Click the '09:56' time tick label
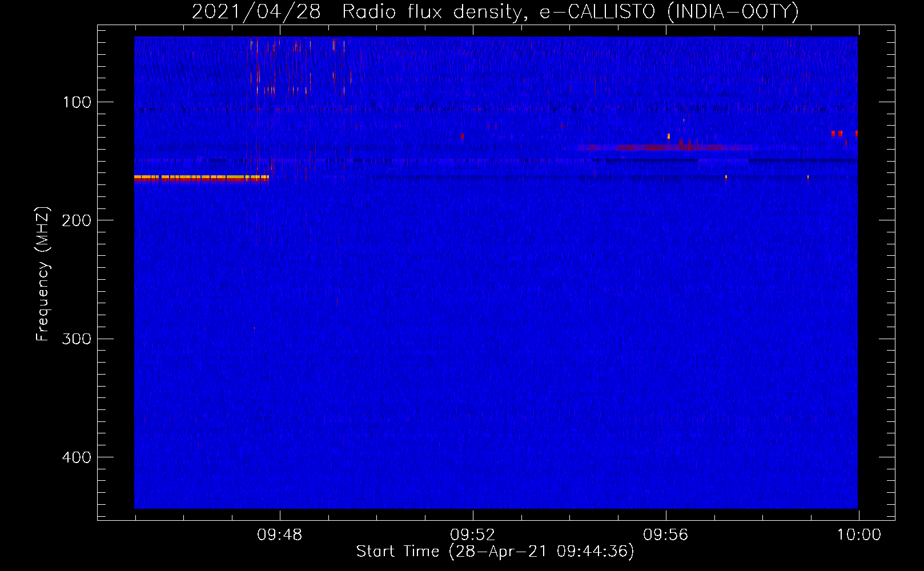Screen dimensions: 924x571 tap(666, 535)
